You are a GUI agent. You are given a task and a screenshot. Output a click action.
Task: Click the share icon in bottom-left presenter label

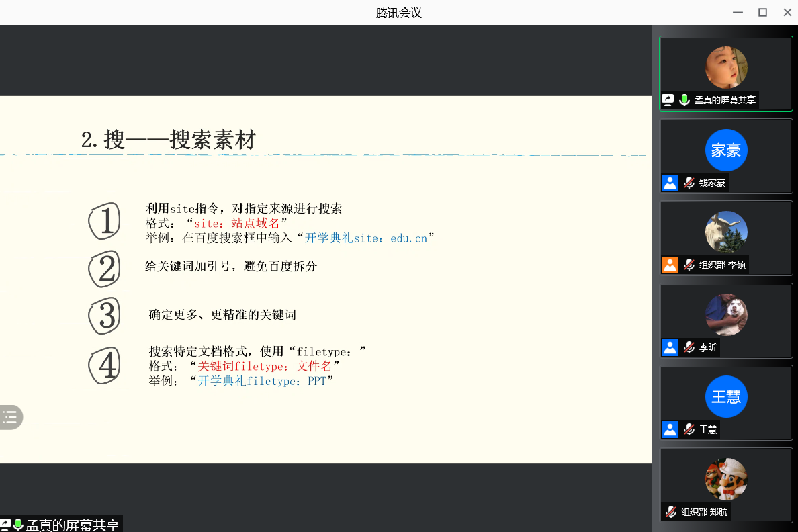(5, 525)
